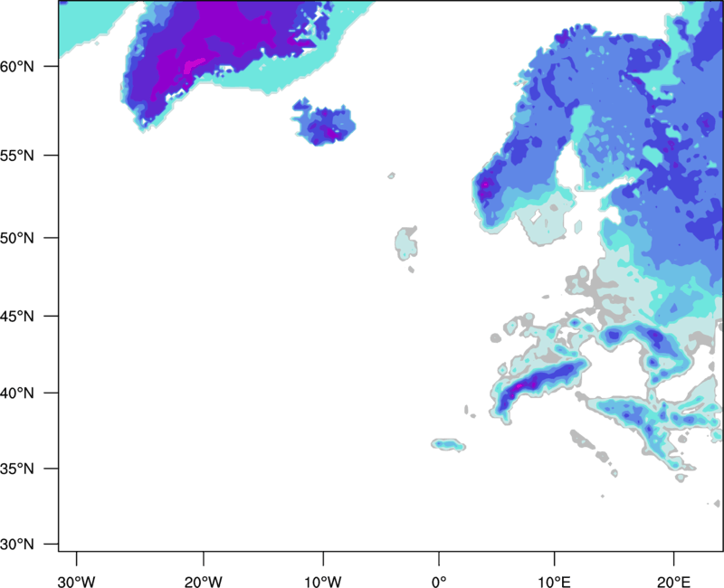Image resolution: width=724 pixels, height=588 pixels.
Task: Click the 60°N latitude label
Action: 17,66
